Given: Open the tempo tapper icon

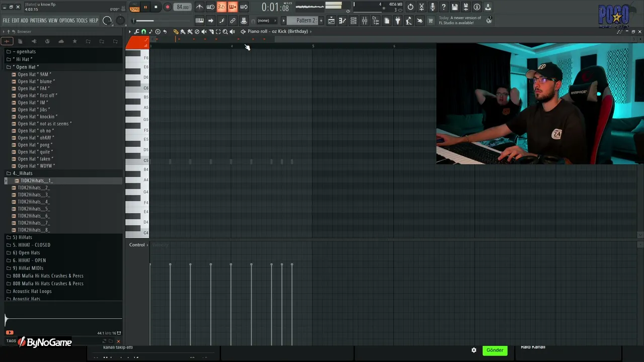Looking at the screenshot, I should [409, 21].
